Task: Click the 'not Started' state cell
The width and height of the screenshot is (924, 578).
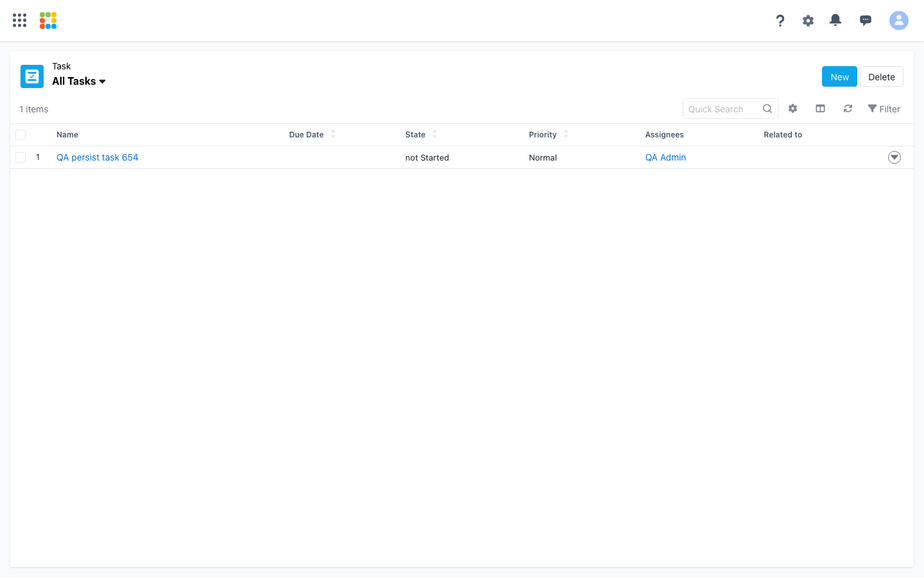Action: tap(427, 158)
